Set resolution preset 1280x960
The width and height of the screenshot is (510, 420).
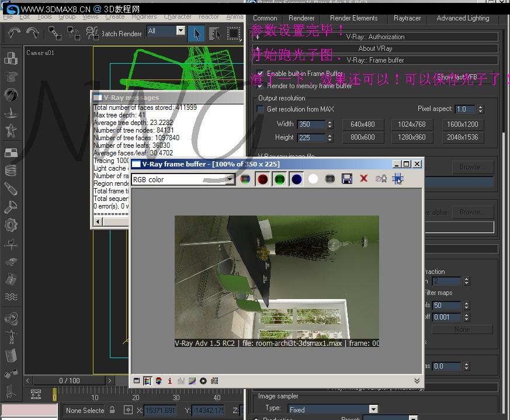tap(411, 137)
